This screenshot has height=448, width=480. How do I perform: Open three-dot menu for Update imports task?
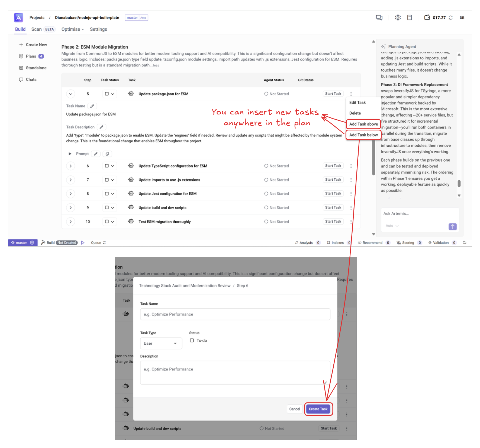tap(351, 180)
